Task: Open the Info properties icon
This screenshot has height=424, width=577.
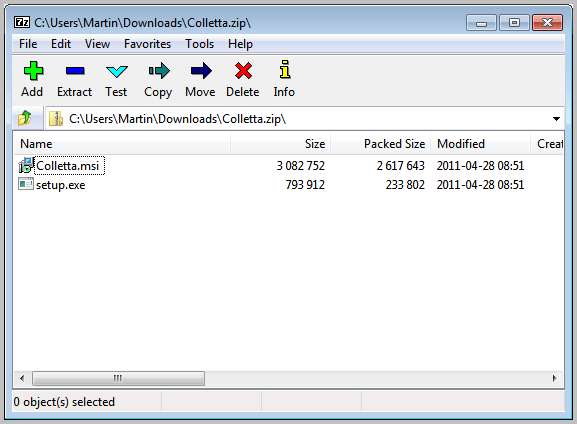Action: 284,70
